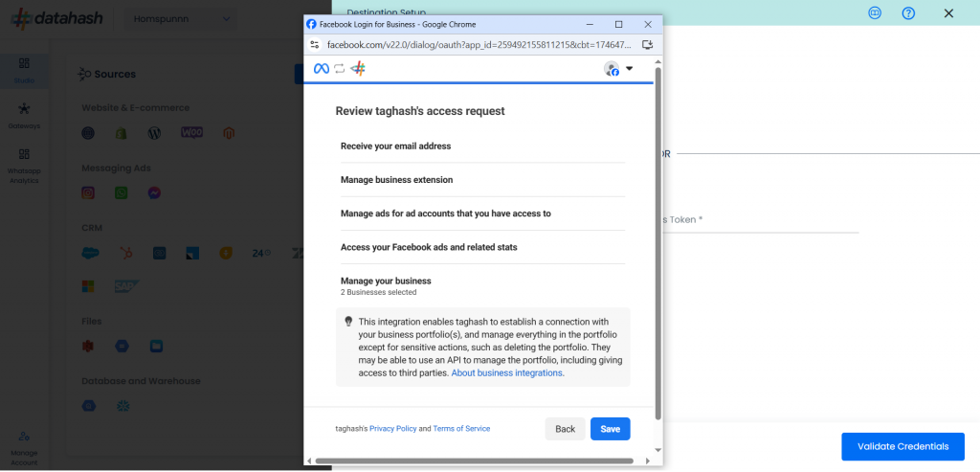
Task: Pick the yellow shield CRM icon
Action: (x=226, y=253)
